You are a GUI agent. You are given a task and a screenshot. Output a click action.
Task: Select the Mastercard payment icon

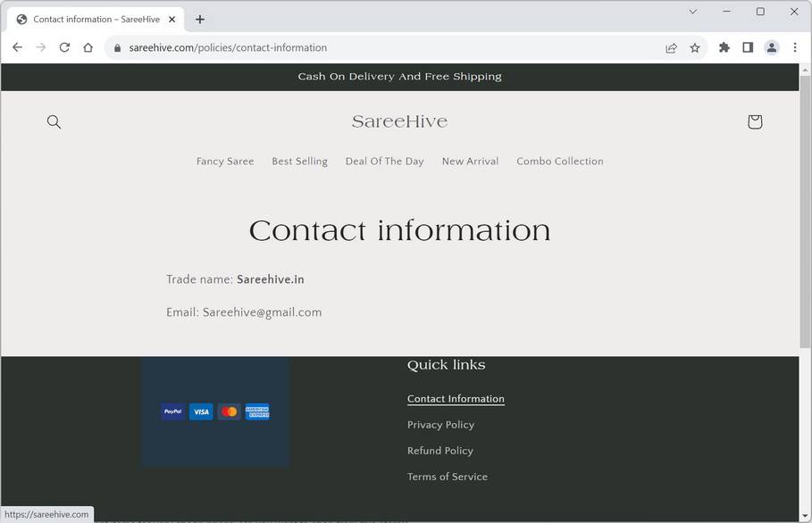tap(229, 411)
